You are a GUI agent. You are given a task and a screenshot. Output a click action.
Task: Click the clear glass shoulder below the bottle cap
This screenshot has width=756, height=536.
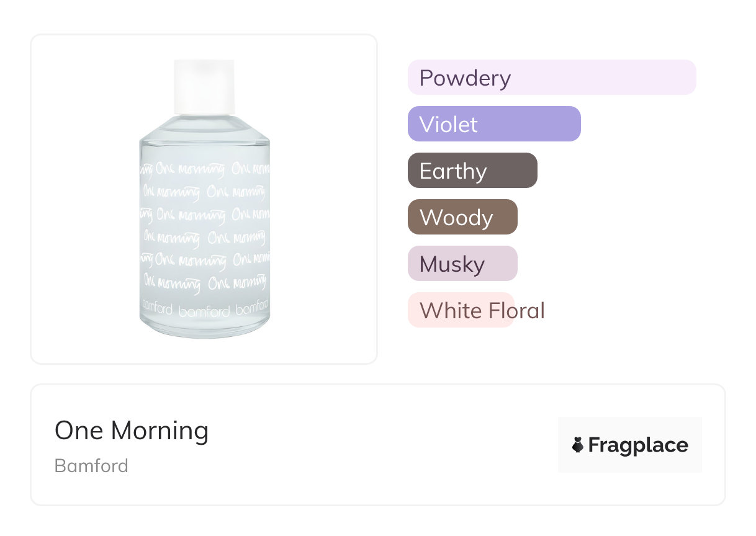tap(204, 127)
